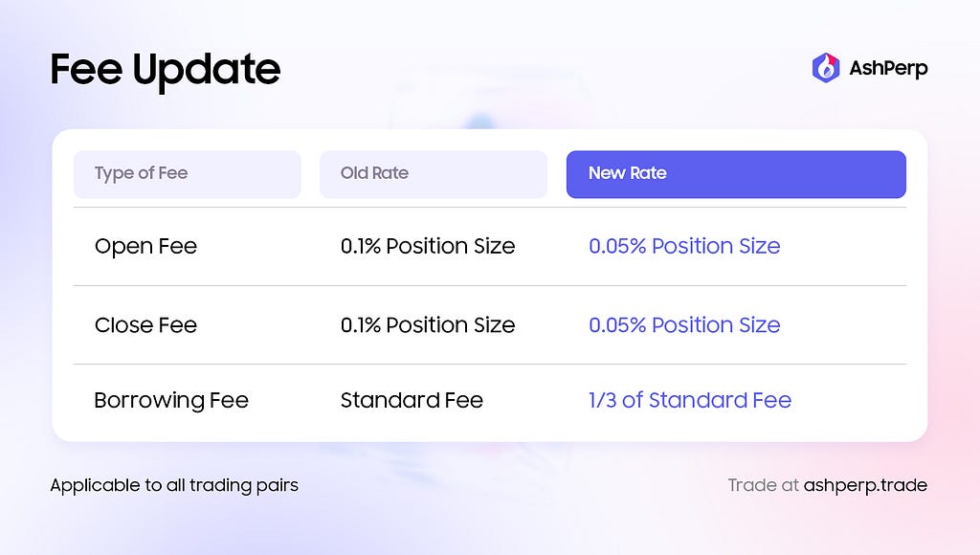Click the Standard Fee old rate cell
980x555 pixels.
pos(412,400)
